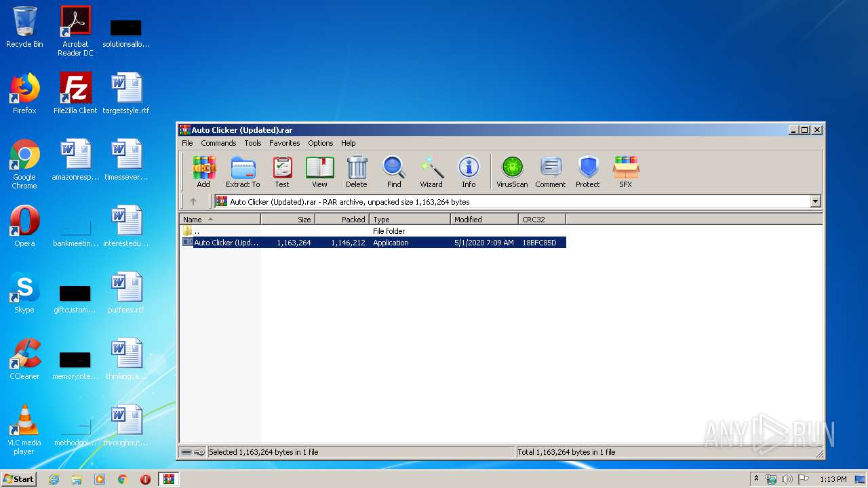This screenshot has width=868, height=488.
Task: Select the Opera desktop shortcut
Action: 24,226
